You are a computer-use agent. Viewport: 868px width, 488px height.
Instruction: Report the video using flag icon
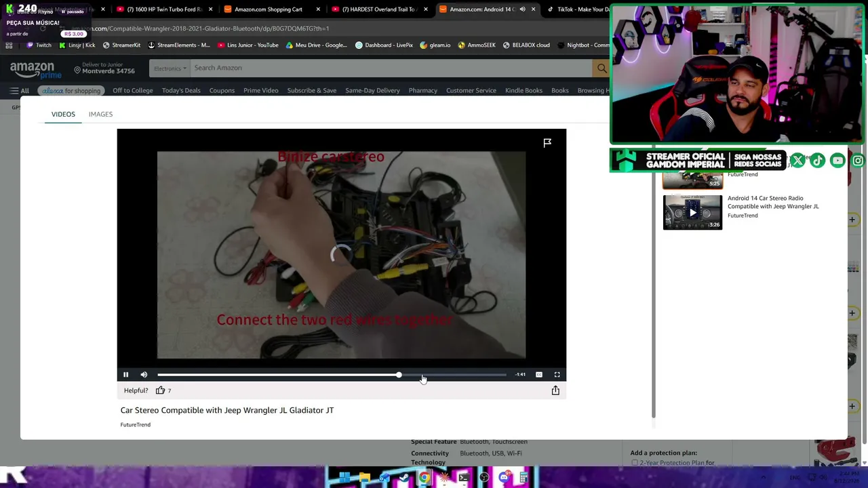547,142
